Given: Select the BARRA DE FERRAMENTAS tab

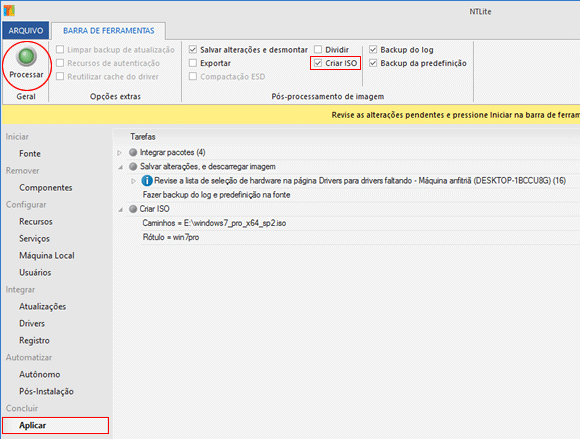Looking at the screenshot, I should click(109, 30).
